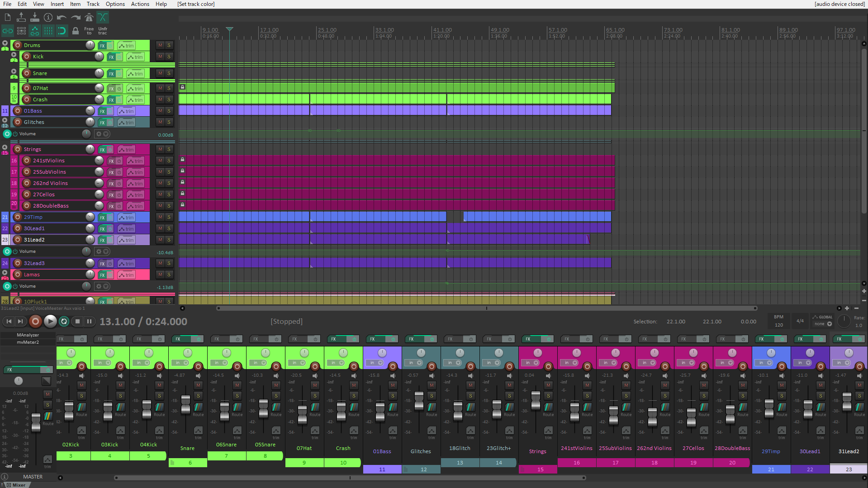Open the Options menu

(115, 4)
